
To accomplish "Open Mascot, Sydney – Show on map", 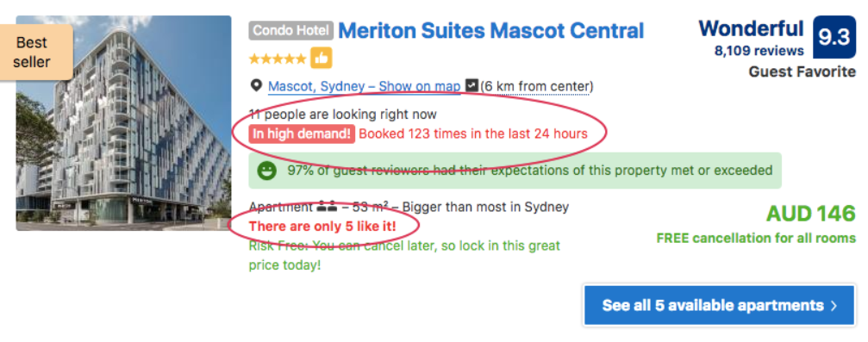I will [x=365, y=86].
